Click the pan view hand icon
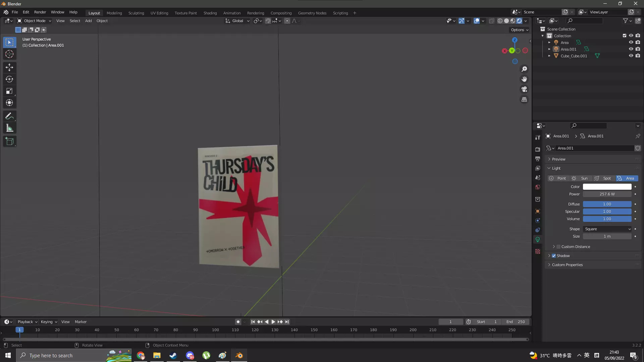 tap(524, 79)
